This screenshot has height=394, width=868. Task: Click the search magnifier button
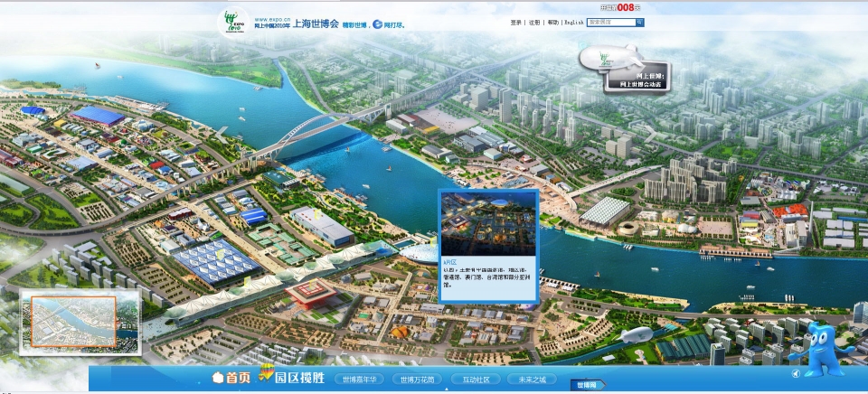[640, 23]
